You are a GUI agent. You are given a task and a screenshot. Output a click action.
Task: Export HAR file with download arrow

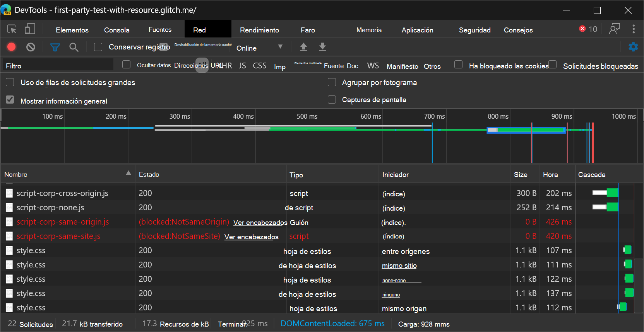322,47
